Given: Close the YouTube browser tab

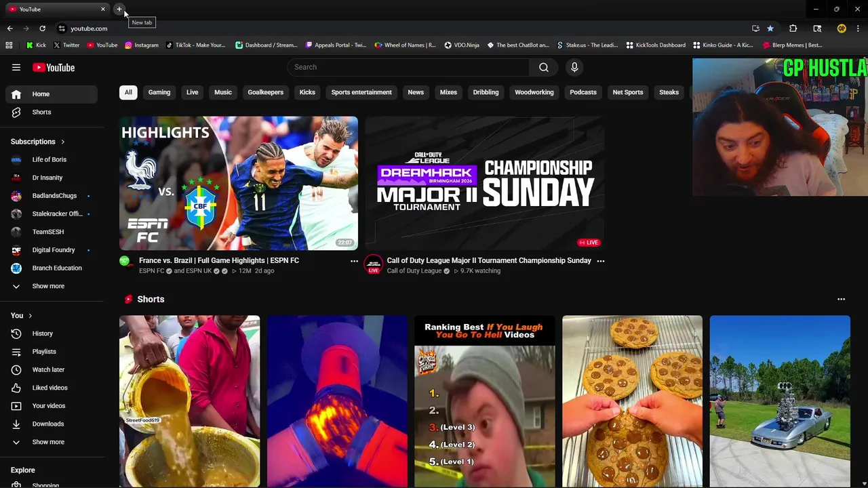Looking at the screenshot, I should (103, 9).
